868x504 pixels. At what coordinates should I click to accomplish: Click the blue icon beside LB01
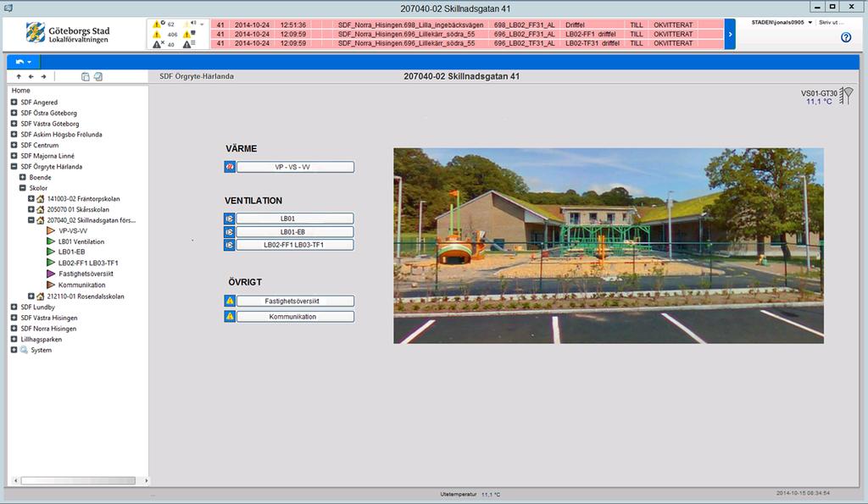pos(230,219)
